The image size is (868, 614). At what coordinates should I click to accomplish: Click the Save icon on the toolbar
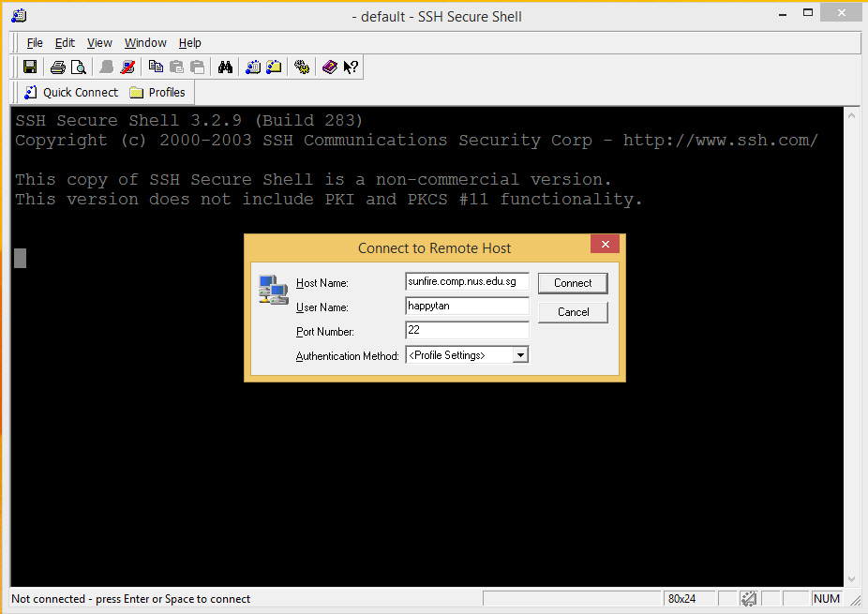click(29, 67)
